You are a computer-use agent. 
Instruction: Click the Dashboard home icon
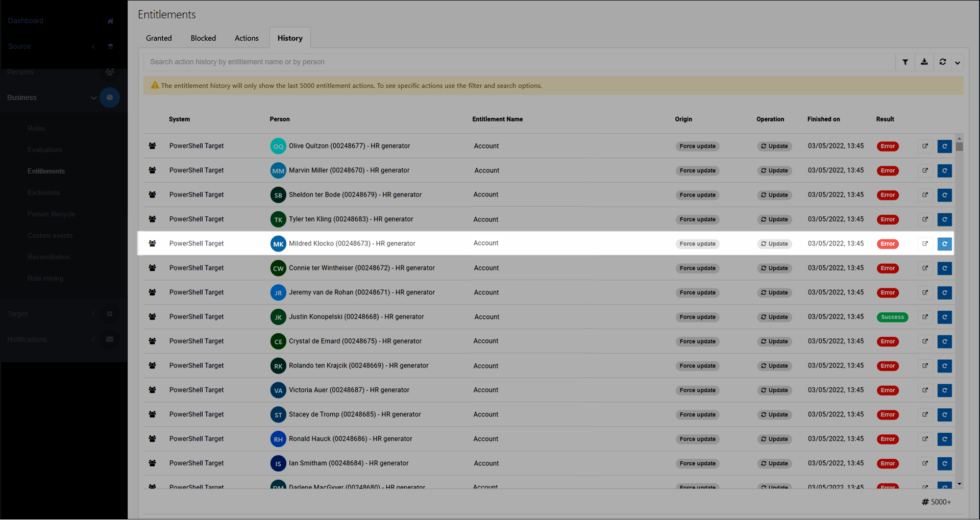point(110,21)
